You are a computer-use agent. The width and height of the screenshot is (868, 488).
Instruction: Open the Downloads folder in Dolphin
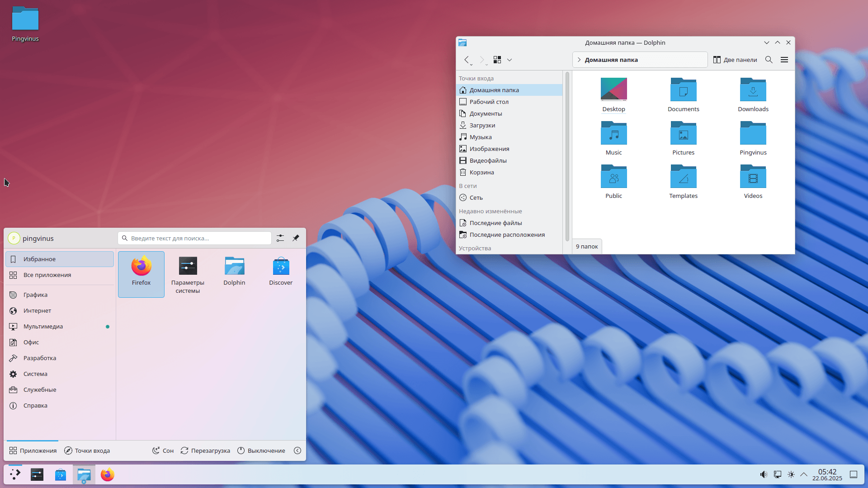point(753,95)
